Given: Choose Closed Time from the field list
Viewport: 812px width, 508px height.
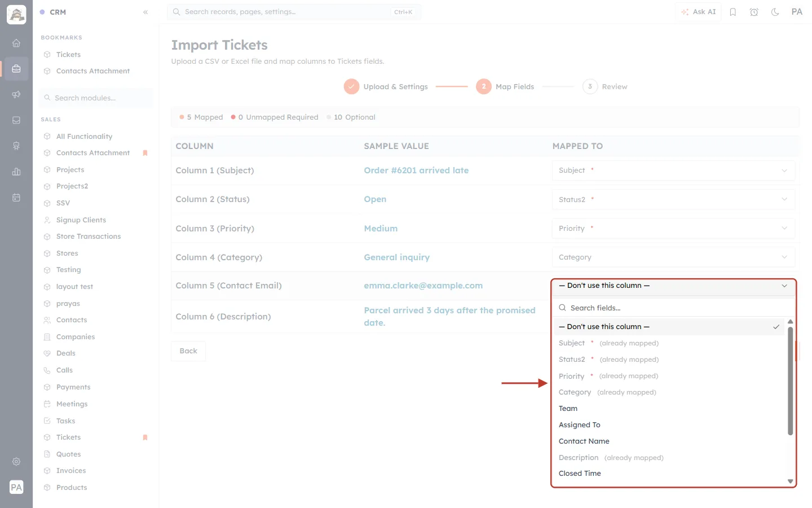Looking at the screenshot, I should (x=580, y=474).
